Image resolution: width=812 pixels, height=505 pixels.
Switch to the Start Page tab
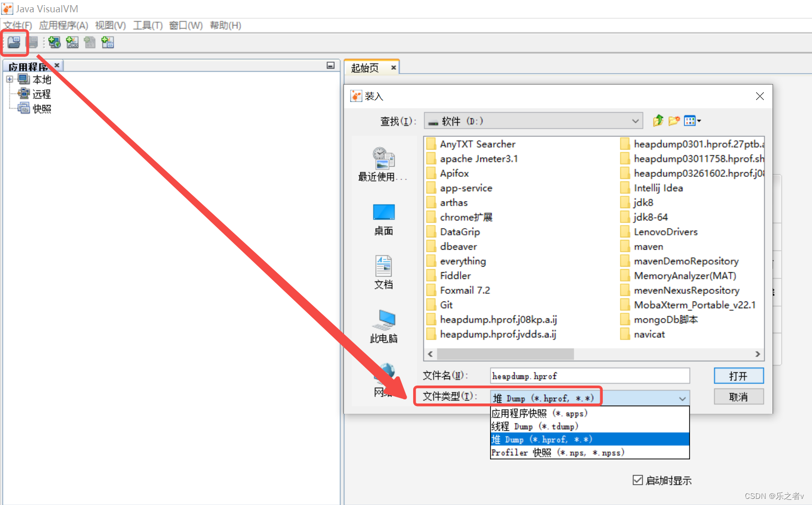(365, 68)
